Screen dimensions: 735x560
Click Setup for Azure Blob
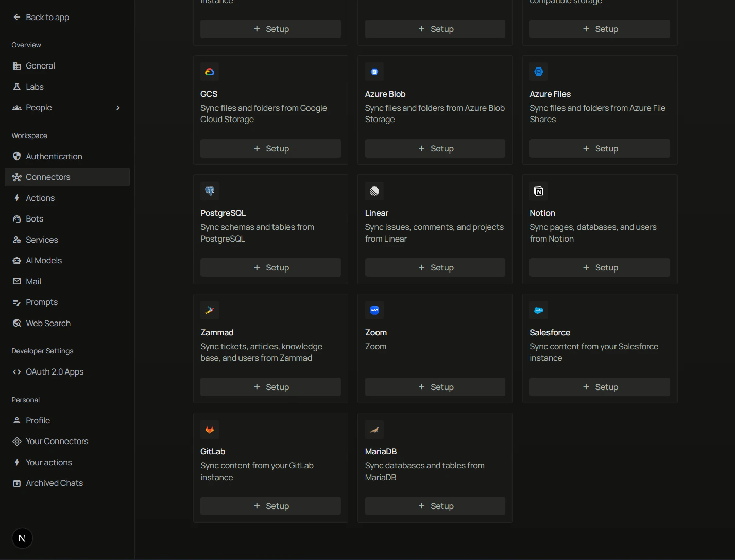435,148
